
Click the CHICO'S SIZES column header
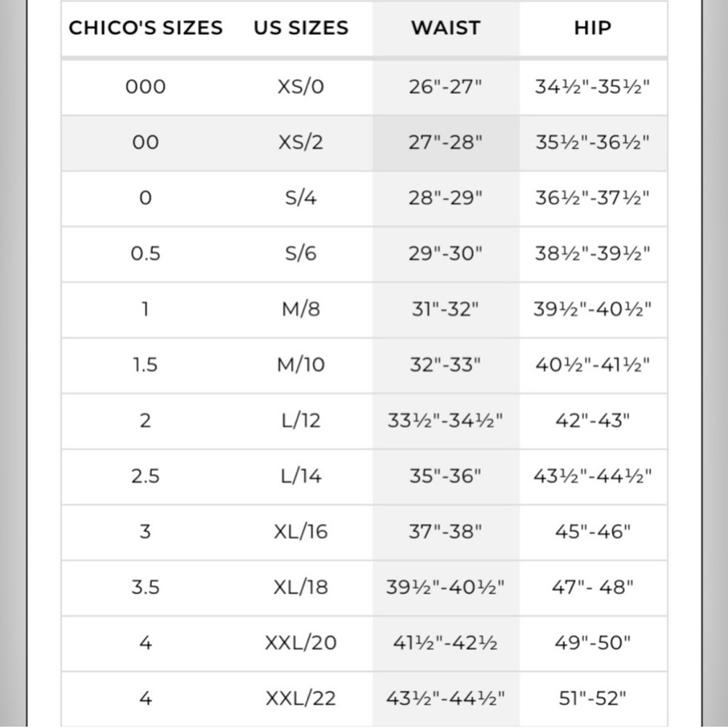tap(146, 28)
